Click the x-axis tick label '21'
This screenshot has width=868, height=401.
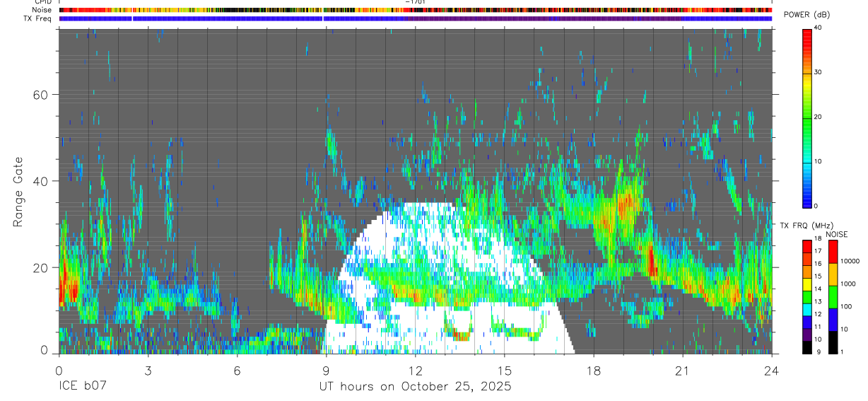point(682,371)
